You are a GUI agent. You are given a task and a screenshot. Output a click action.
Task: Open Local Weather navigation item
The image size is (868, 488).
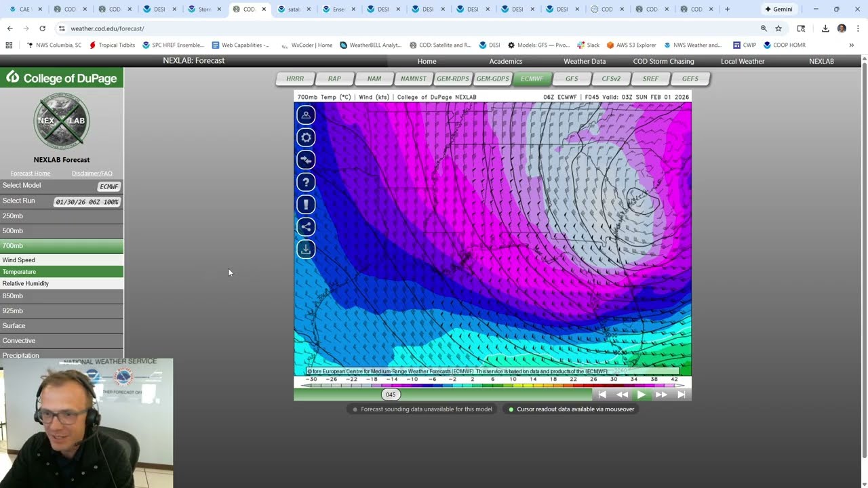[743, 61]
